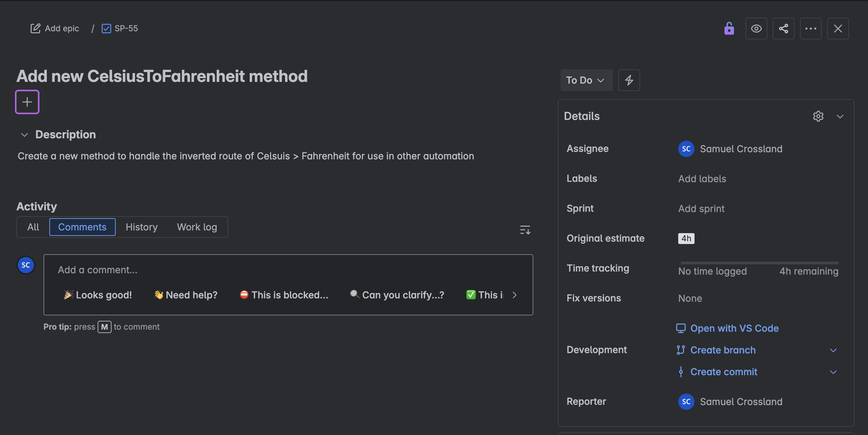Click the plus button under the issue title
The image size is (868, 435).
pos(27,102)
